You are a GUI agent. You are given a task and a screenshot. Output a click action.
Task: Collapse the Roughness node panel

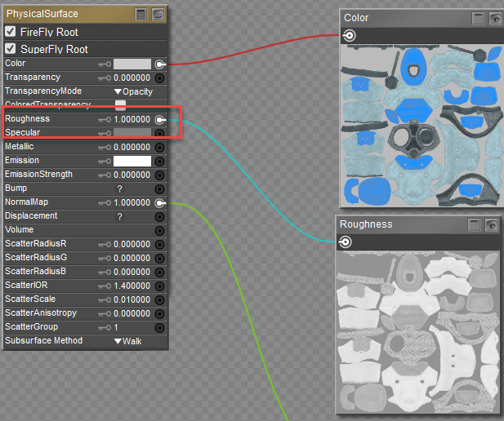click(474, 224)
